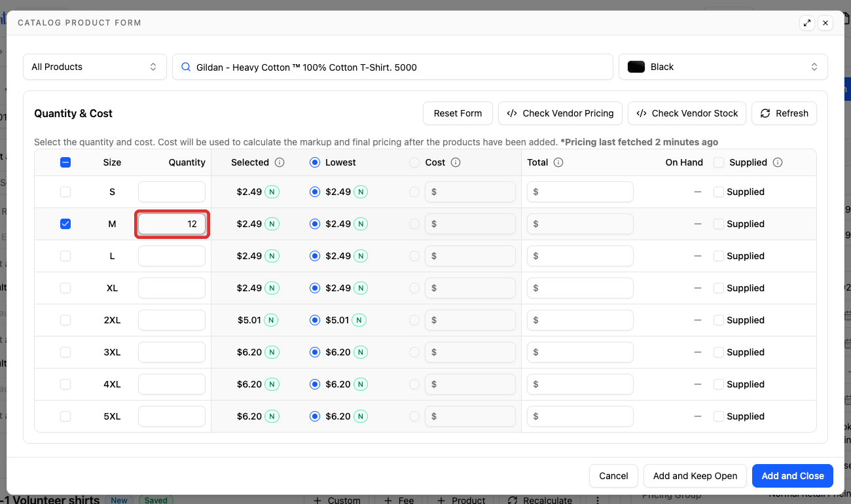Select the Lowest header radio button

point(315,162)
